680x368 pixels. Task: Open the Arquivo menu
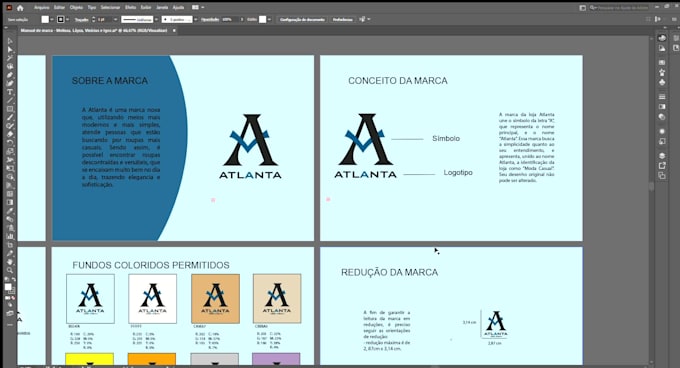[x=42, y=7]
